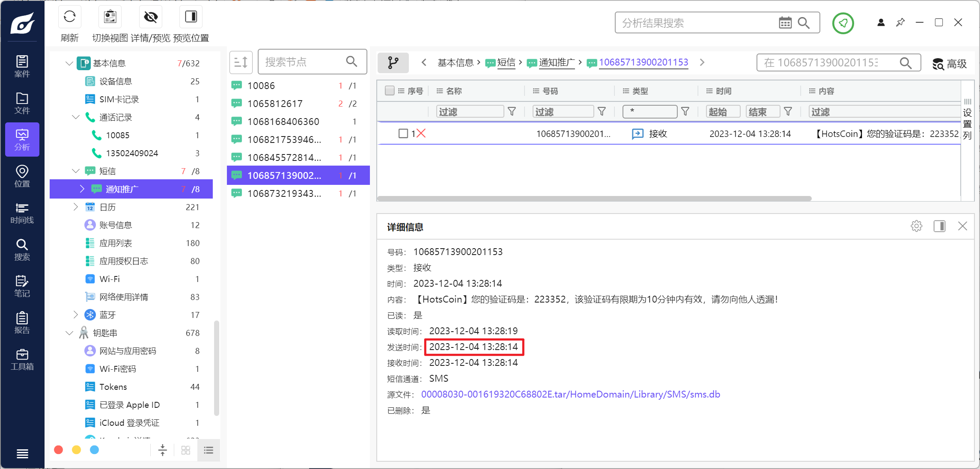Screen dimensions: 980x469
Task: Click the 高级 advanced search button
Action: pyautogui.click(x=950, y=64)
